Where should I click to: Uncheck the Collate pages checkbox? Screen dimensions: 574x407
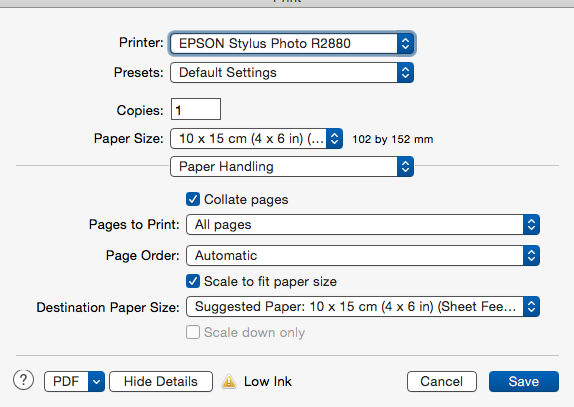(x=193, y=199)
